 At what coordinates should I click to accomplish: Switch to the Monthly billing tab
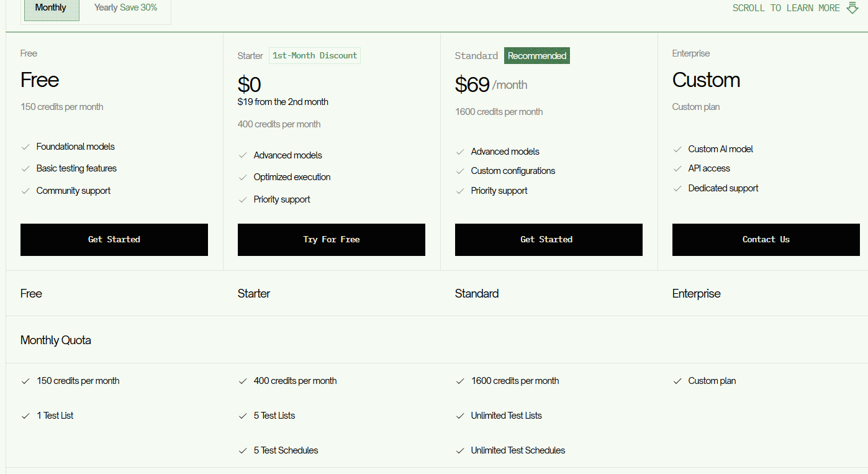[51, 7]
